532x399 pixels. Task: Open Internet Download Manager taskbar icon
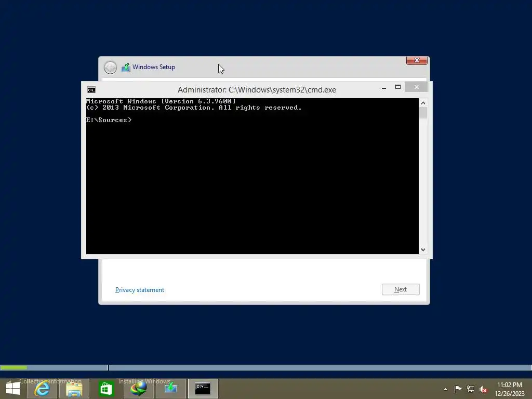tap(138, 389)
